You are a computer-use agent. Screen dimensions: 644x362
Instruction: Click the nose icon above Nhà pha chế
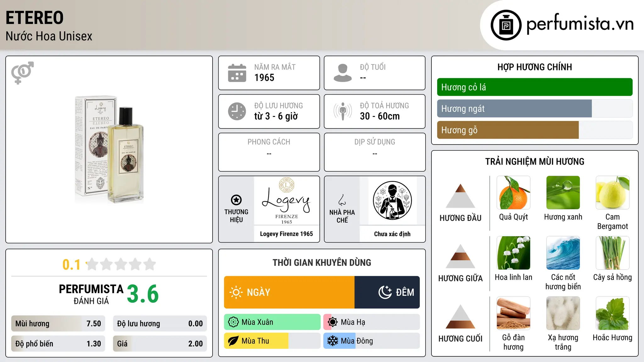342,200
